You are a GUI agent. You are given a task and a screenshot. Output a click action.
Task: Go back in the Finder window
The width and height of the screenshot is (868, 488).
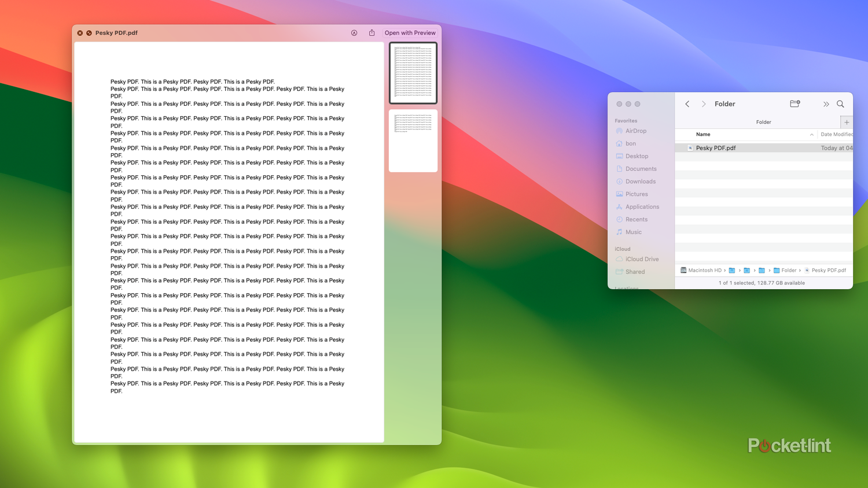[x=687, y=104]
